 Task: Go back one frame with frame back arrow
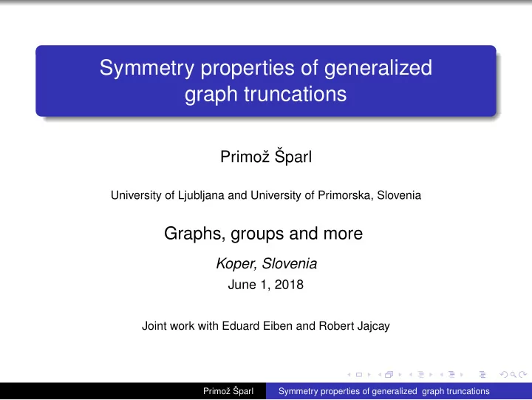[x=380, y=375]
